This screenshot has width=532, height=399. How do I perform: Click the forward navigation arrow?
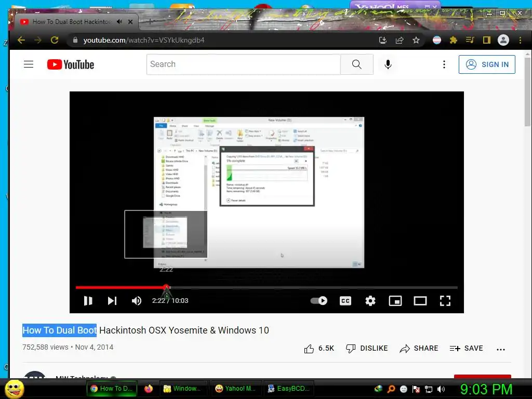tap(38, 40)
